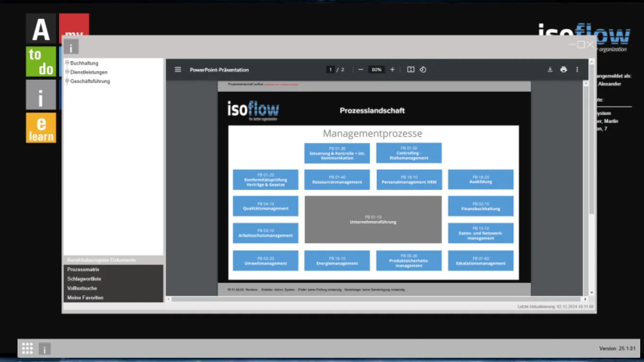This screenshot has height=362, width=644.
Task: Zoom out with the minus button
Action: (x=361, y=69)
